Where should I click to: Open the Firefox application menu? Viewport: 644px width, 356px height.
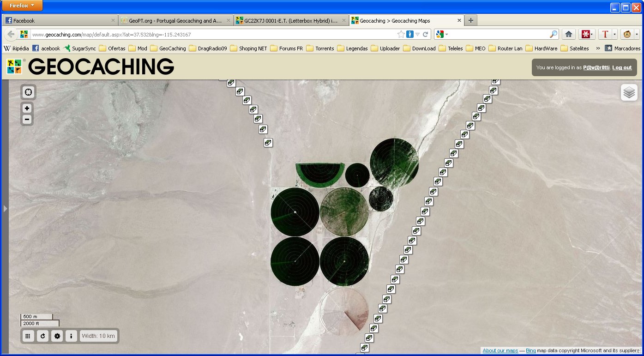pos(22,5)
